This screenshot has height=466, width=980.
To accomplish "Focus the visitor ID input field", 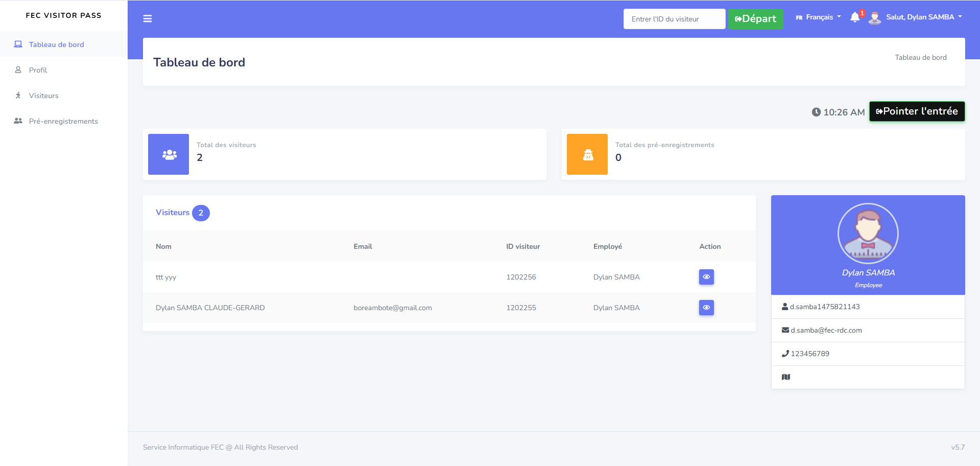I will (x=674, y=19).
